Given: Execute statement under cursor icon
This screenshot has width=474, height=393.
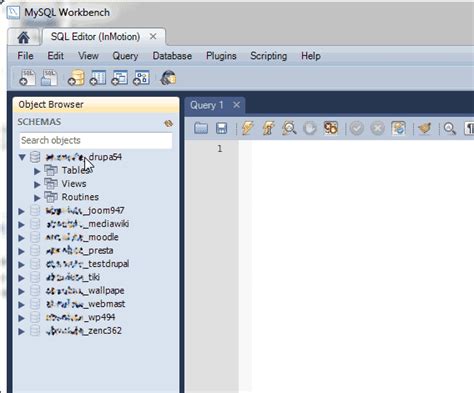Looking at the screenshot, I should click(x=268, y=128).
